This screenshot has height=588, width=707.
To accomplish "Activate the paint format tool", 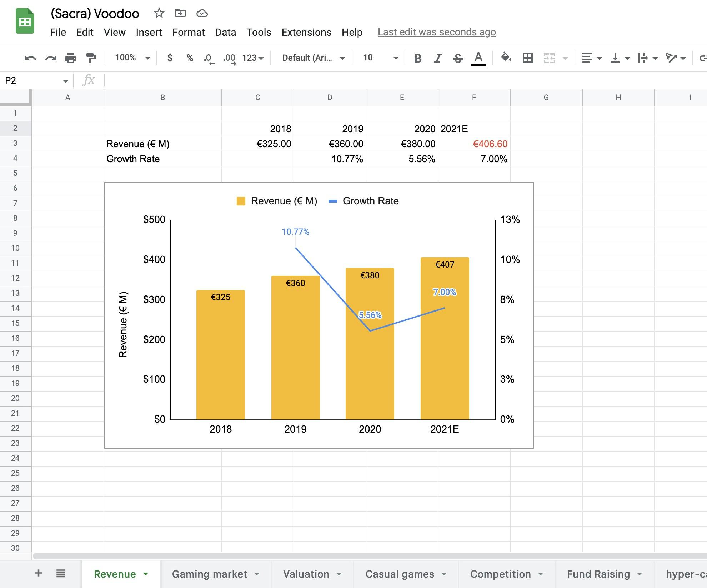I will pos(91,58).
